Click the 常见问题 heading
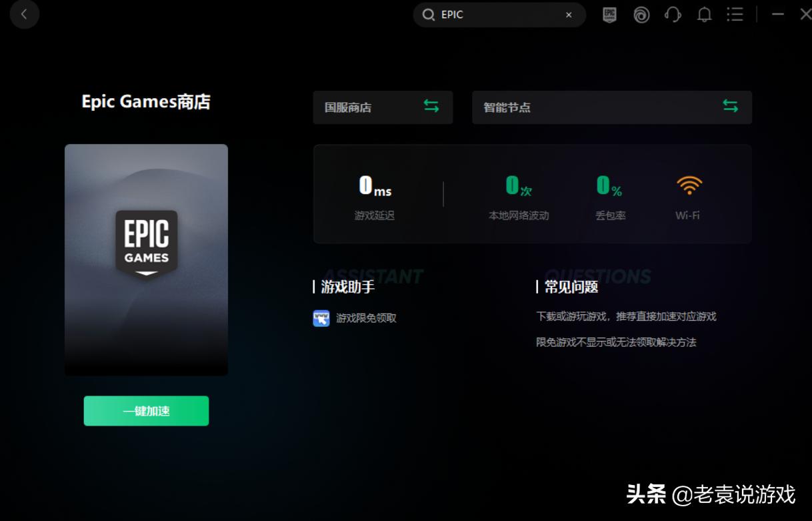Viewport: 812px width, 521px height. point(571,288)
